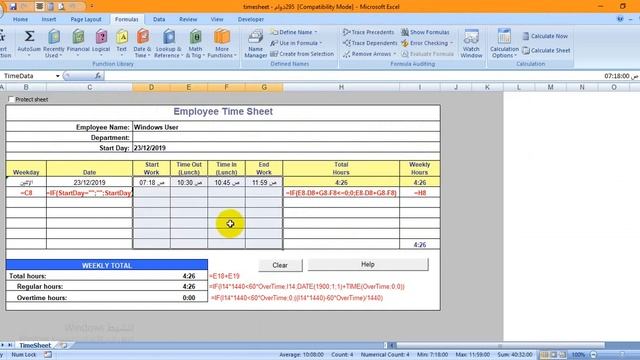Open the Financial functions book icon
Image resolution: width=640 pixels, height=360 pixels.
click(x=78, y=37)
